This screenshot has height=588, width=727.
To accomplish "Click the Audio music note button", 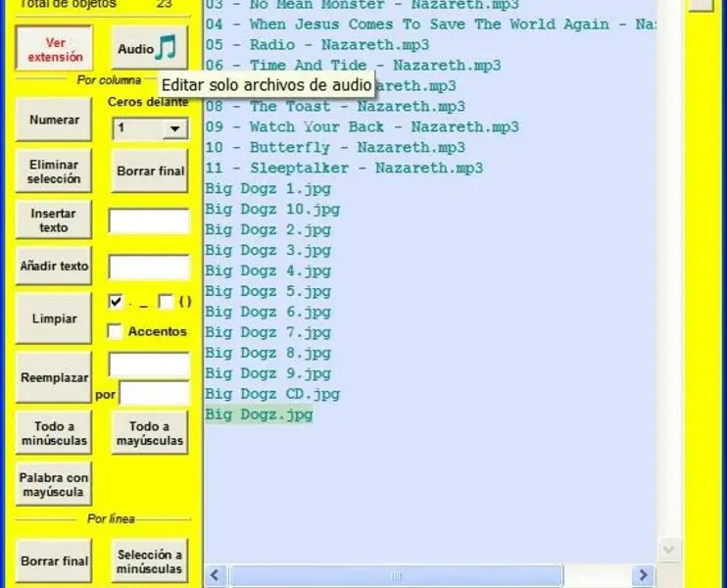I will [150, 48].
